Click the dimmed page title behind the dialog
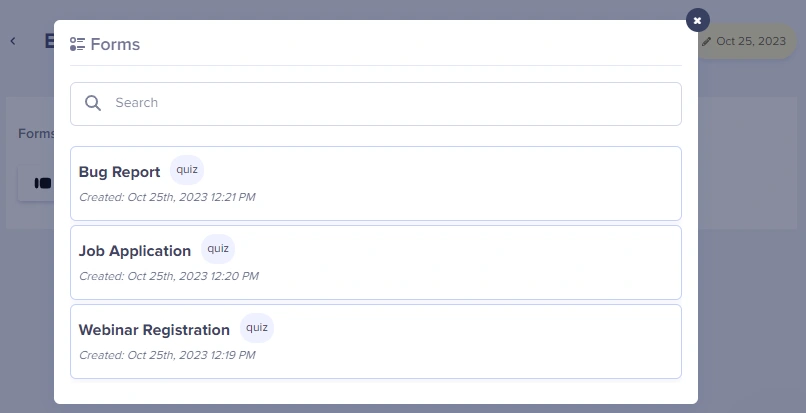 point(48,41)
